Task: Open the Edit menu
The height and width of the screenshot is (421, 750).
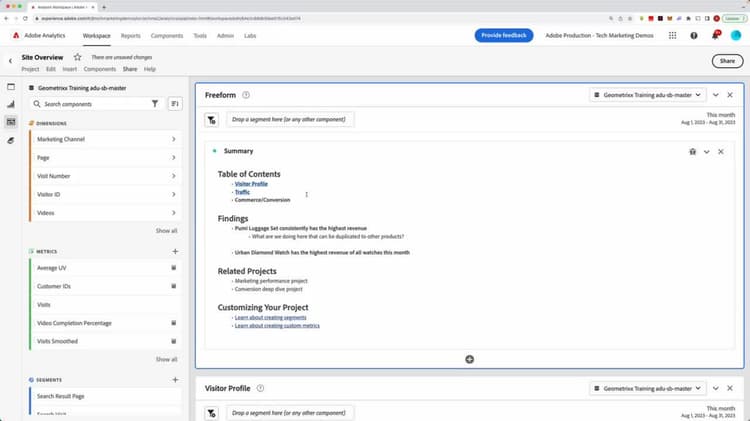Action: pos(51,69)
